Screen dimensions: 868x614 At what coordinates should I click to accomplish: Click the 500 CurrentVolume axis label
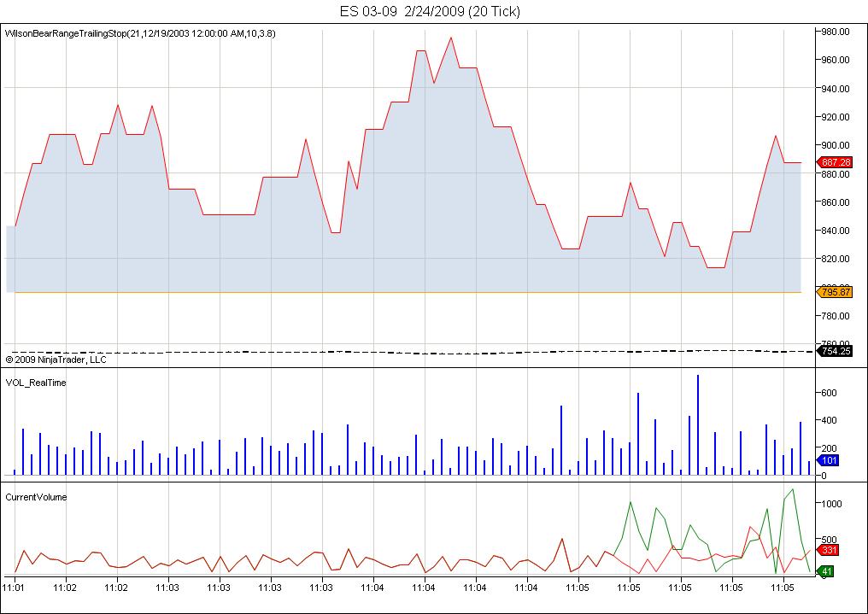tap(830, 540)
